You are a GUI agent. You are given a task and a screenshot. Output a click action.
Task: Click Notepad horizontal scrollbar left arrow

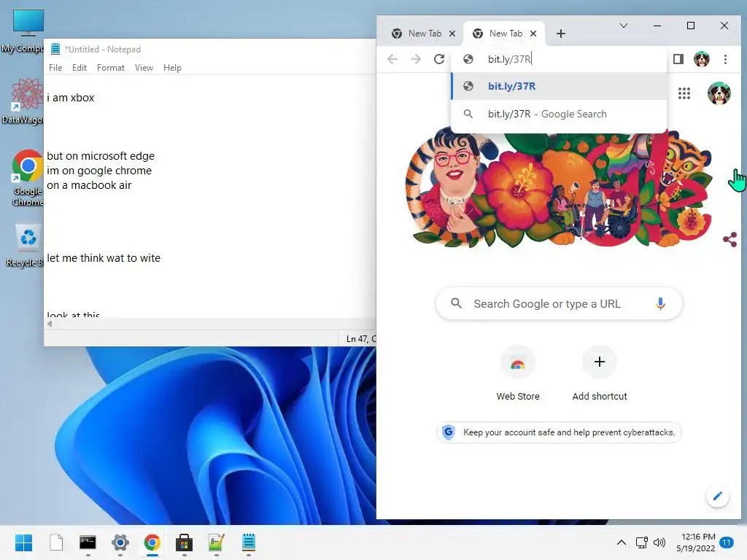pyautogui.click(x=49, y=324)
